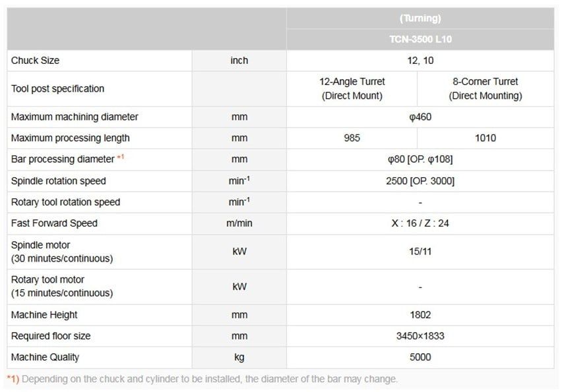Select the Fast Forward Speed row label
Image resolution: width=564 pixels, height=392 pixels.
pyautogui.click(x=54, y=223)
